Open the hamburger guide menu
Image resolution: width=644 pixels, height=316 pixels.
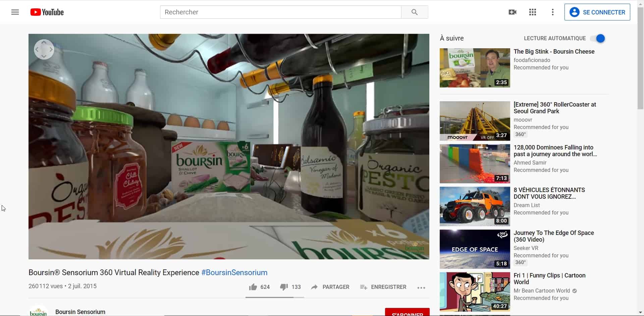[15, 12]
